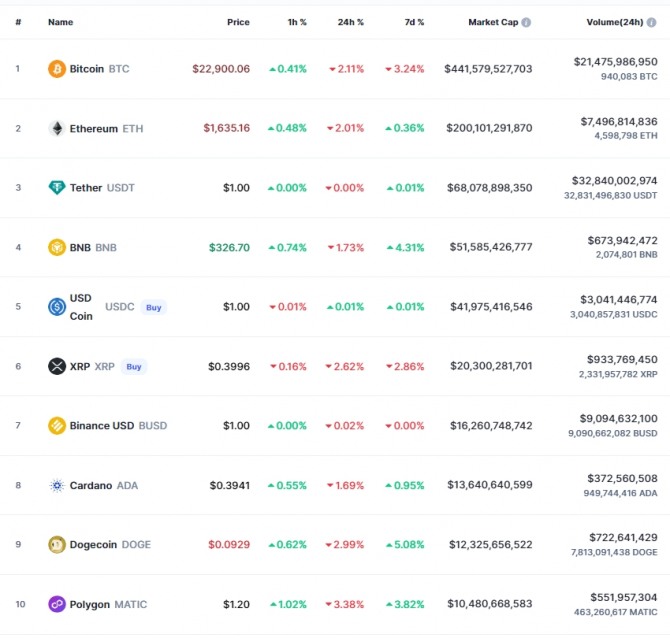Click the Cardano logo icon
Viewport: 670px width, 638px height.
coord(57,485)
